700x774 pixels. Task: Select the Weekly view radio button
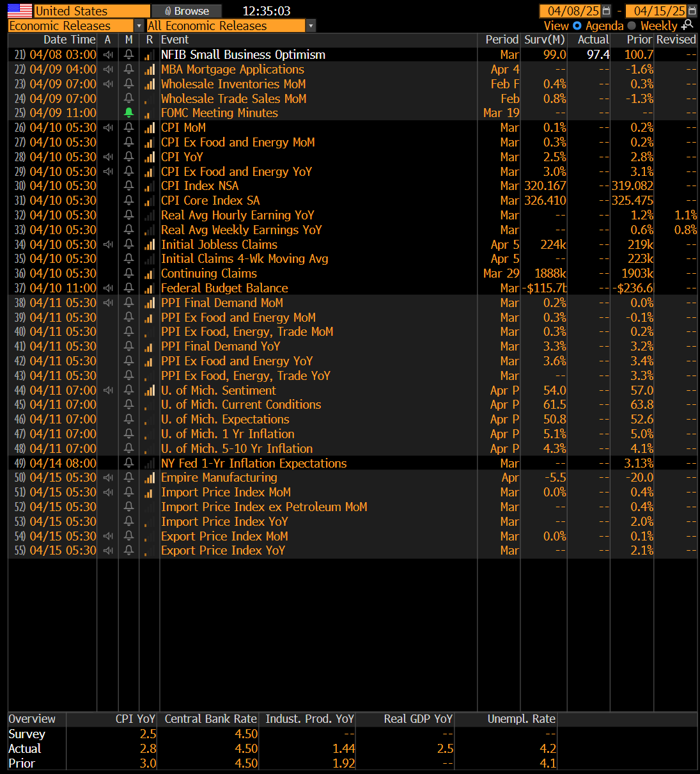pyautogui.click(x=632, y=26)
